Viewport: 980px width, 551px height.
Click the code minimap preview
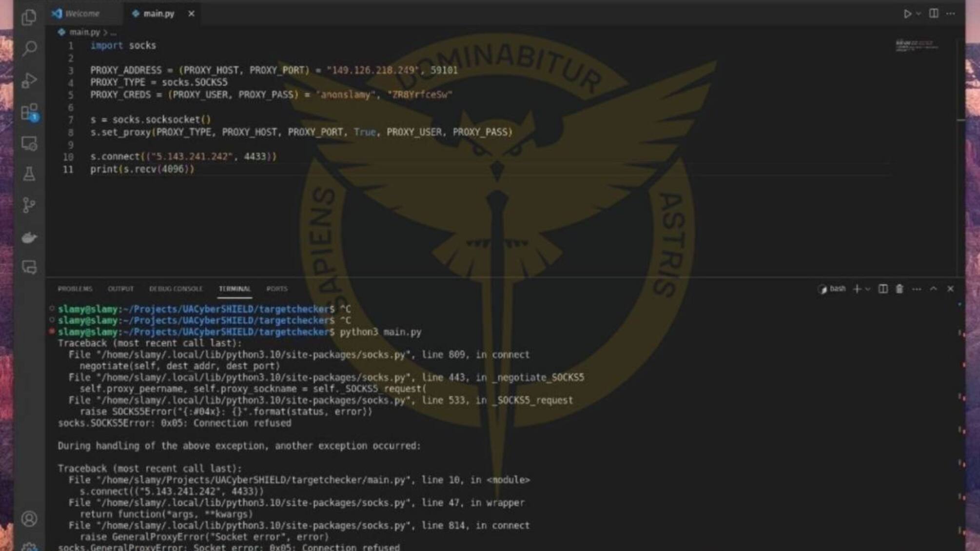pyautogui.click(x=917, y=46)
